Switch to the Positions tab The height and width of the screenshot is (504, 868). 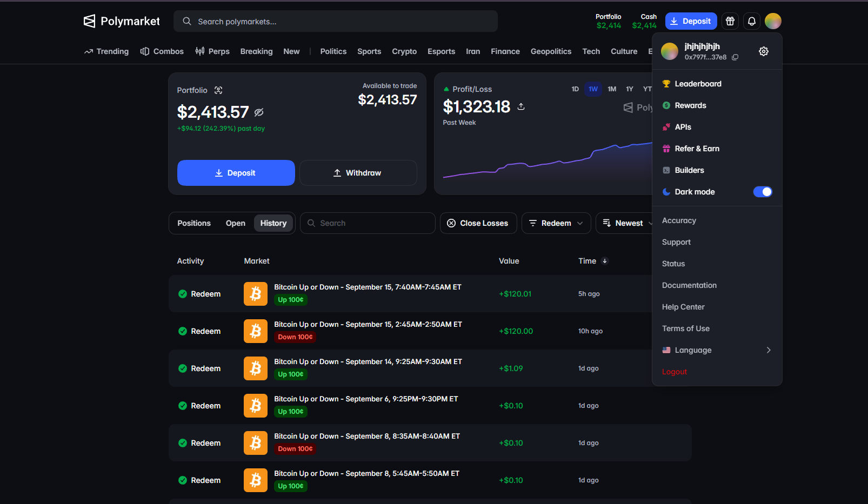click(x=194, y=223)
